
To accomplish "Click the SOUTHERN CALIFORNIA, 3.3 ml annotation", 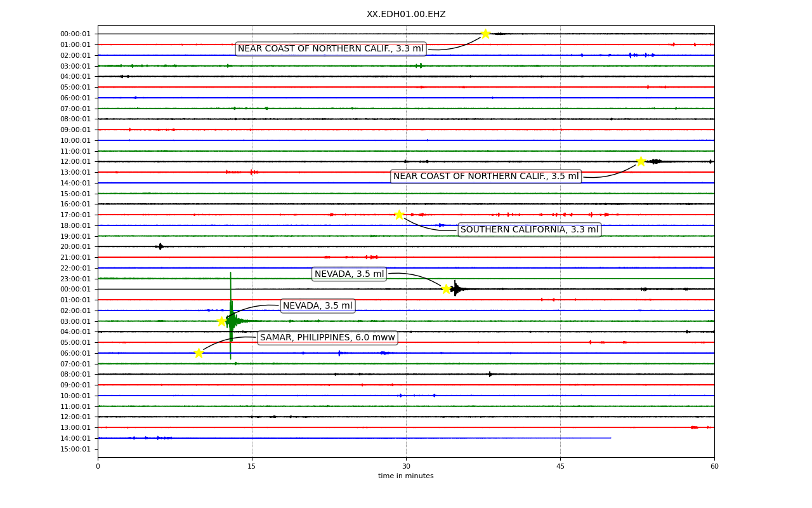I will [x=530, y=230].
